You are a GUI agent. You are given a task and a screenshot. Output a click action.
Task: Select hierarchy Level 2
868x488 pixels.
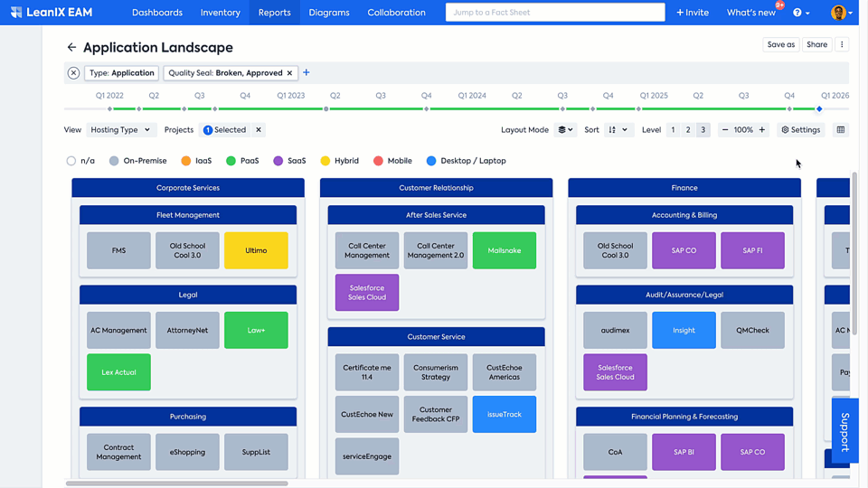tap(688, 130)
